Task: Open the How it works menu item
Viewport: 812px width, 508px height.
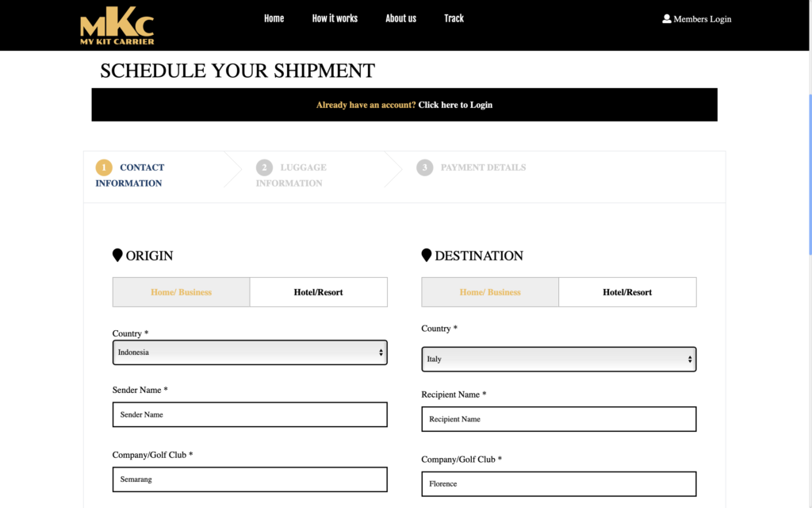Action: pos(335,19)
